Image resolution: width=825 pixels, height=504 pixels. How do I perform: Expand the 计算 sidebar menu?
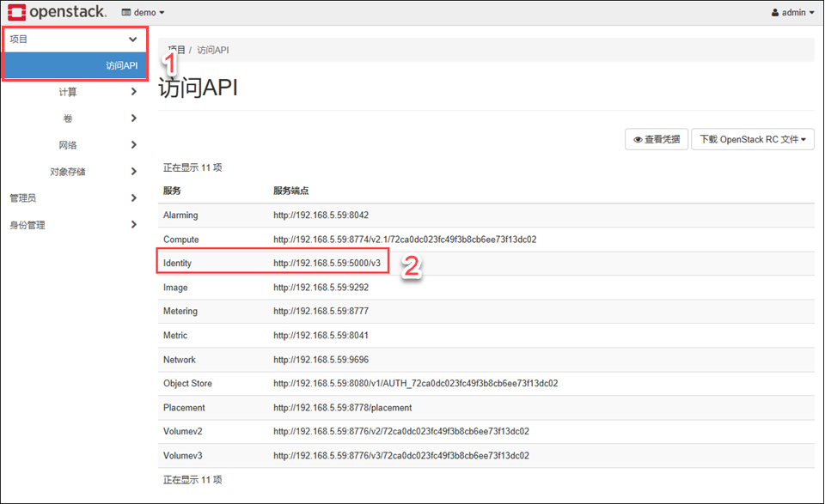tap(69, 92)
